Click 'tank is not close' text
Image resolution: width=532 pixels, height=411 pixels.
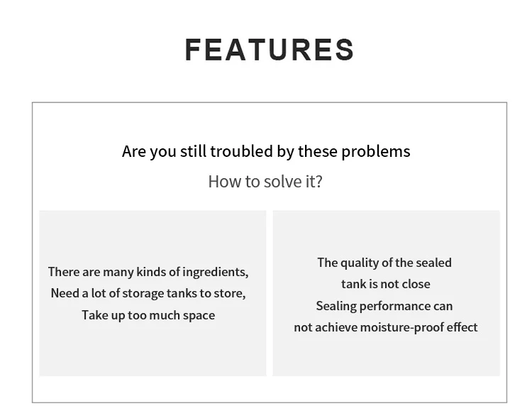[385, 284]
